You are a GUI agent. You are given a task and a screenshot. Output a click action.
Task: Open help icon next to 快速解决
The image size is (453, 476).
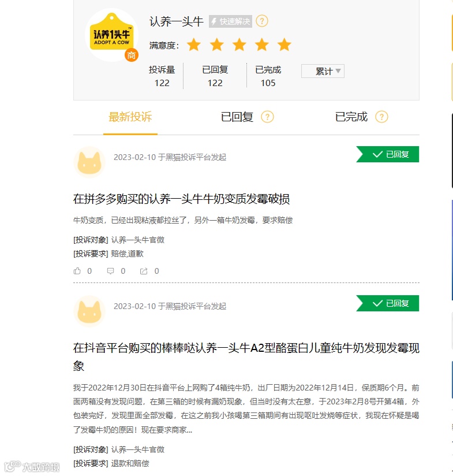tap(262, 21)
